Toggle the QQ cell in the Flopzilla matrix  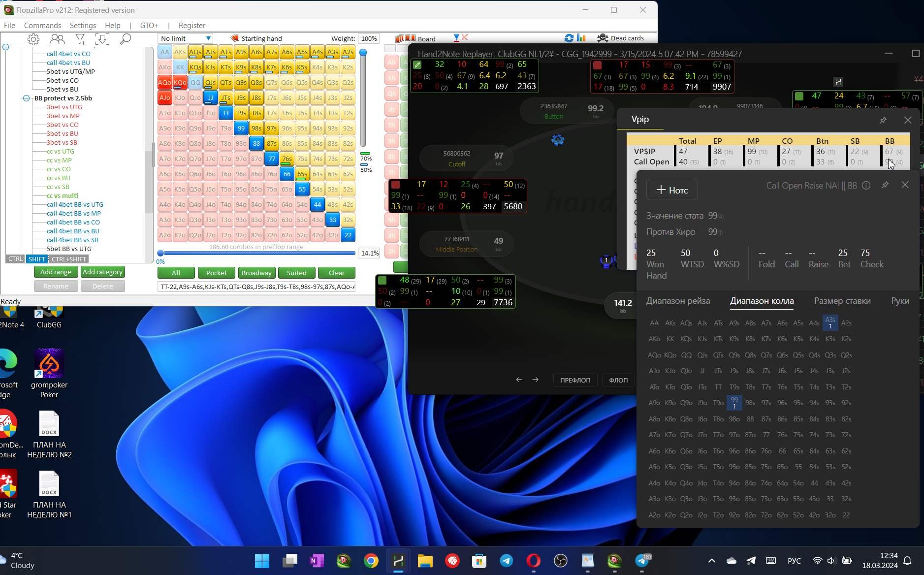pos(195,82)
